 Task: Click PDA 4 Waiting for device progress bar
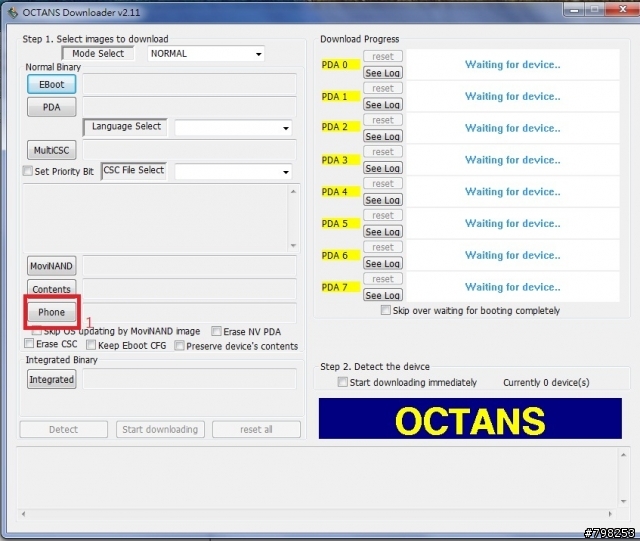(x=513, y=191)
